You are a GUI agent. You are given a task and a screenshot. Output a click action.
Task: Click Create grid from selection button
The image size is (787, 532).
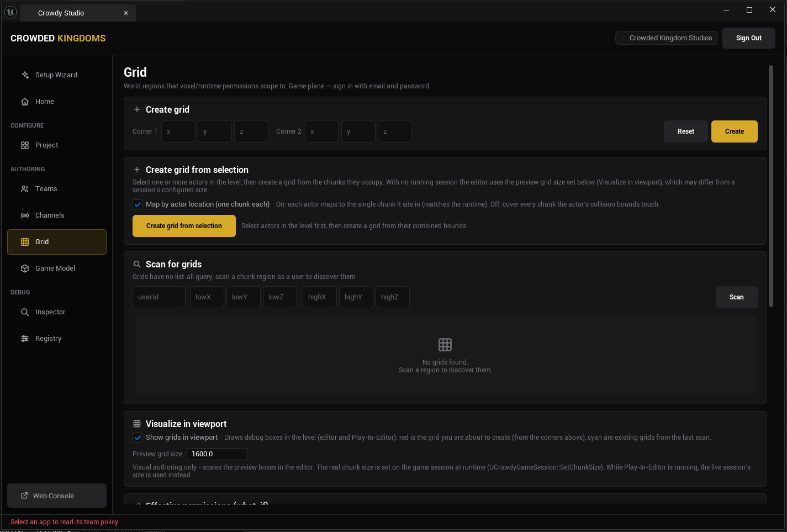tap(184, 226)
